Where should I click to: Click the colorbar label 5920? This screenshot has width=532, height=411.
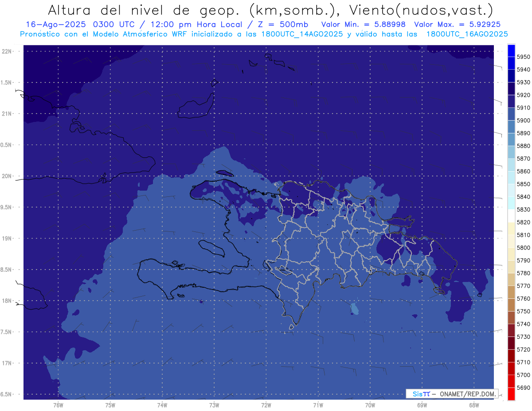click(x=523, y=95)
